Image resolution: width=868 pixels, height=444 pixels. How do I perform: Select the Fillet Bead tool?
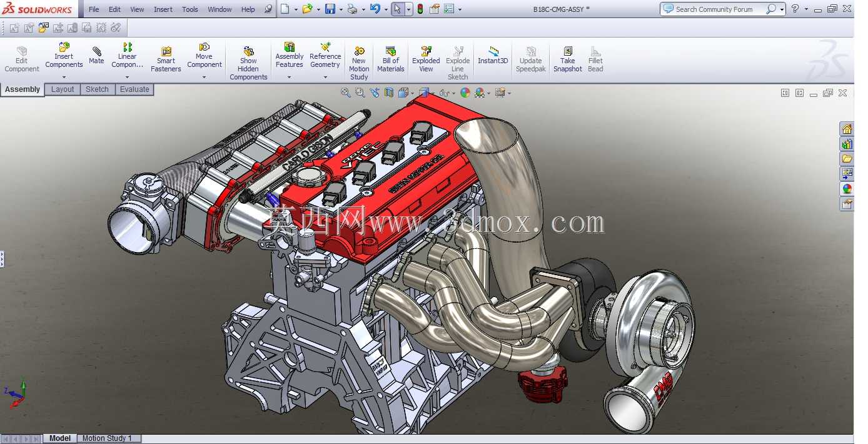pyautogui.click(x=595, y=60)
